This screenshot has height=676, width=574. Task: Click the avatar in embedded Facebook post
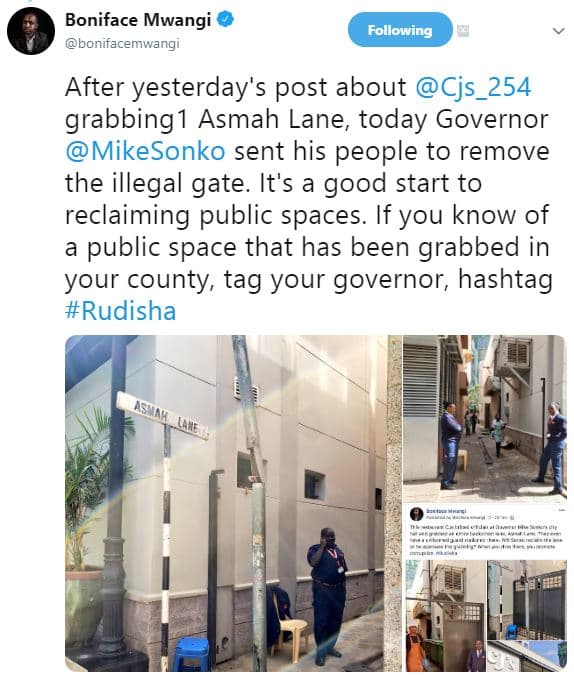(416, 514)
